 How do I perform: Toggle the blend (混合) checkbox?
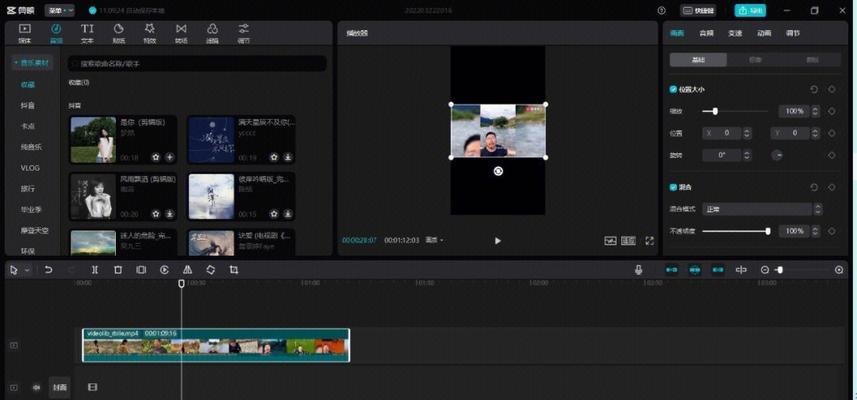[673, 187]
